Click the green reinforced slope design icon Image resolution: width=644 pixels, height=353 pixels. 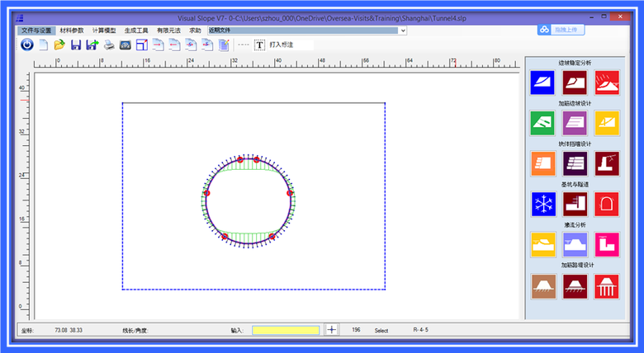tap(542, 123)
